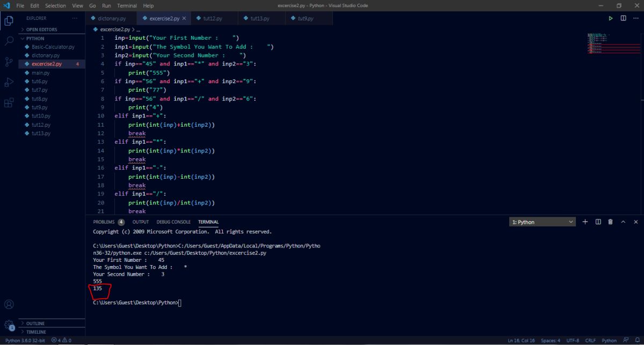Viewport: 644px width, 345px height.
Task: Open the Source Control view
Action: [x=9, y=62]
